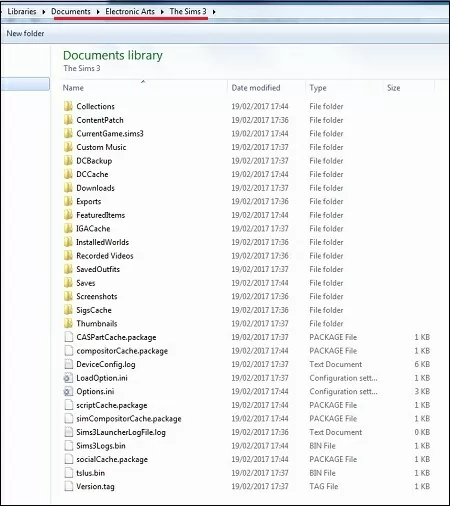This screenshot has width=450, height=506.
Task: Select the IGACache folder icon
Action: (68, 229)
